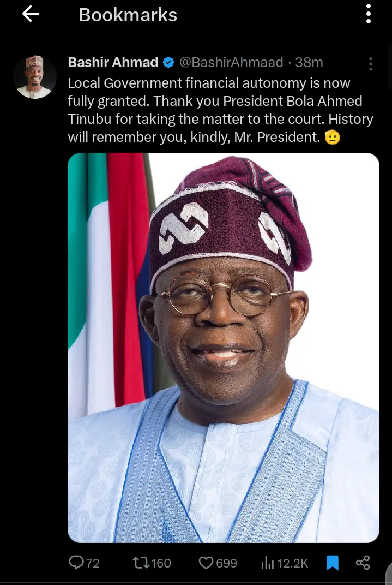Tap the saluting face emoji
Image resolution: width=392 pixels, height=585 pixels.
point(333,138)
